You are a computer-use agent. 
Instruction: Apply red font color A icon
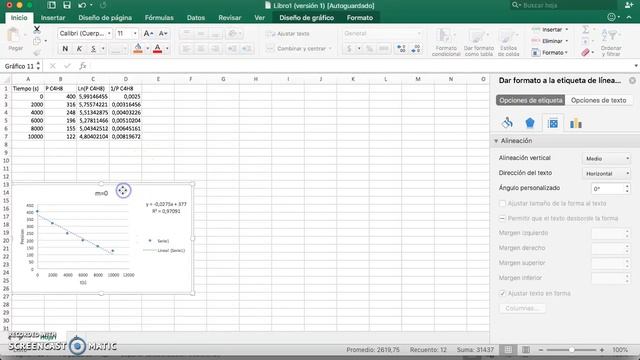[158, 49]
